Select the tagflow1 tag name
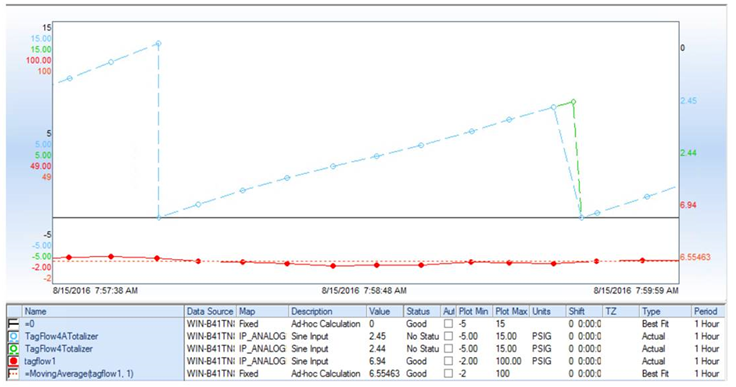Viewport: 736px width, 387px height. [x=40, y=361]
